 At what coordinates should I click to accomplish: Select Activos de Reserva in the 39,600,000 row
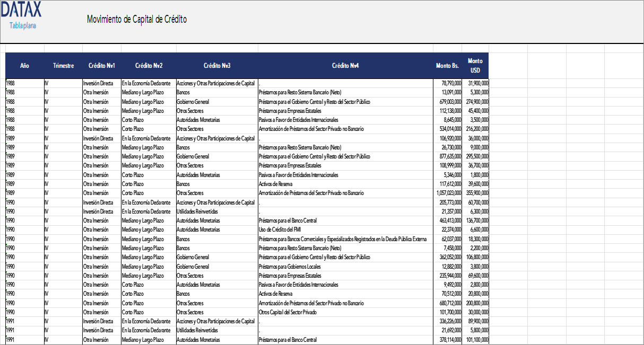(x=345, y=184)
